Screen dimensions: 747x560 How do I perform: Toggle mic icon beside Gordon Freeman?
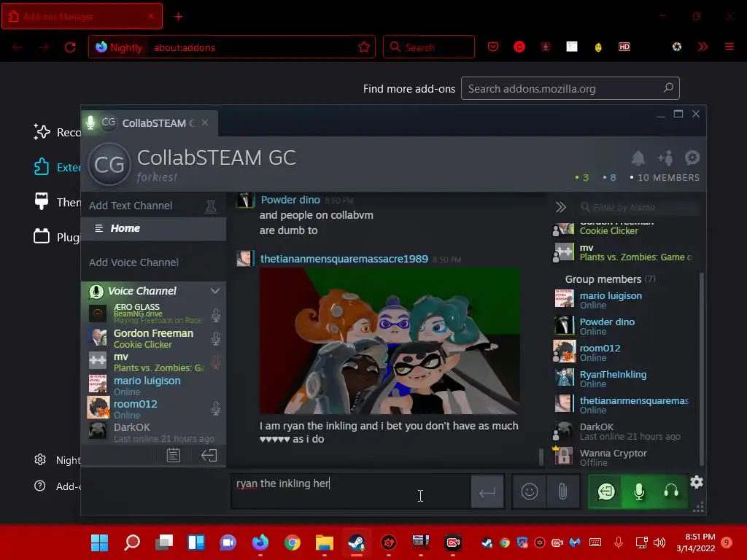coord(216,338)
